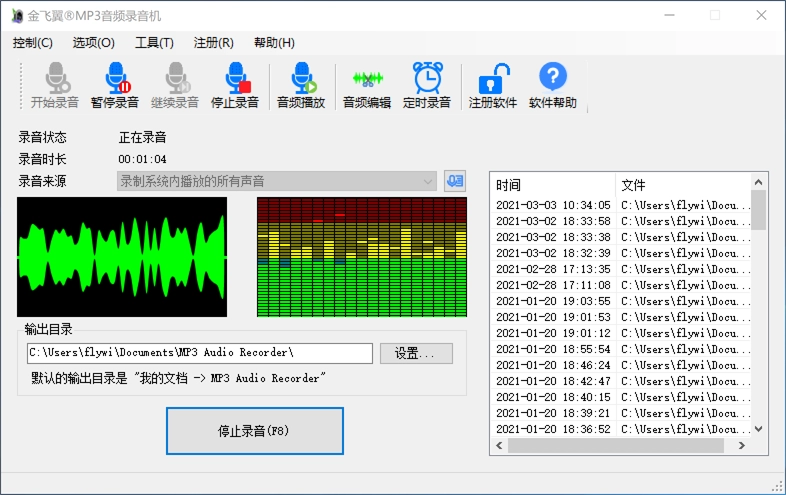
Task: Click the 开始录音 start recording icon
Action: (55, 85)
